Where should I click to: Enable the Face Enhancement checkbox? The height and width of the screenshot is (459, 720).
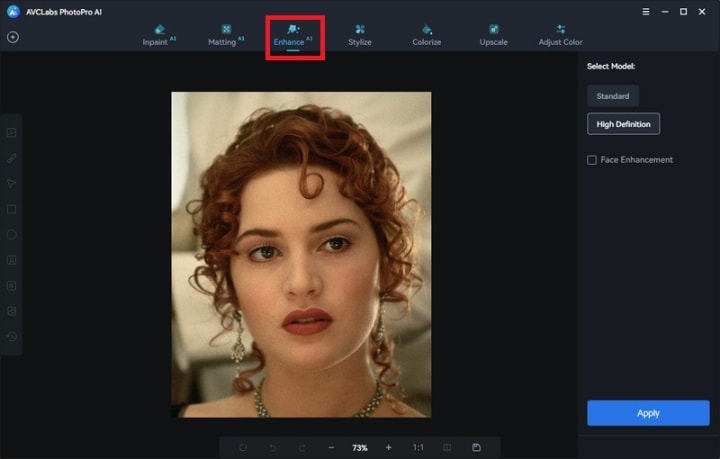click(592, 160)
